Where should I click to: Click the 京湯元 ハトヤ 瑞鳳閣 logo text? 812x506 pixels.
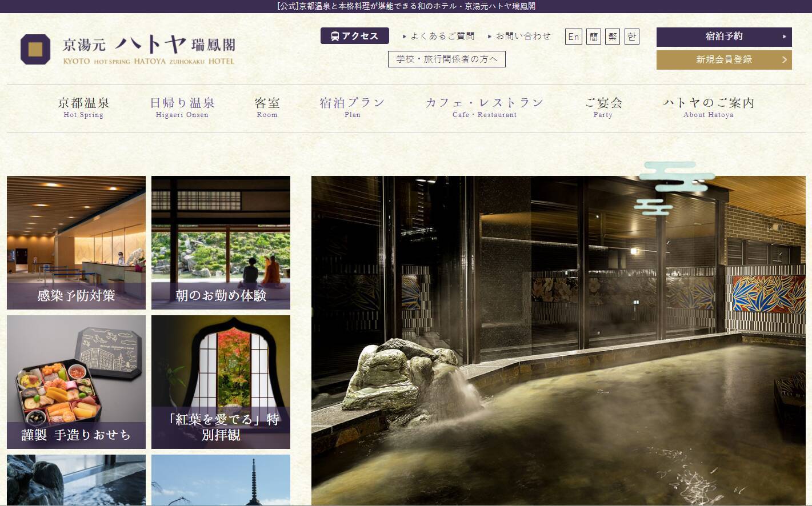point(149,50)
